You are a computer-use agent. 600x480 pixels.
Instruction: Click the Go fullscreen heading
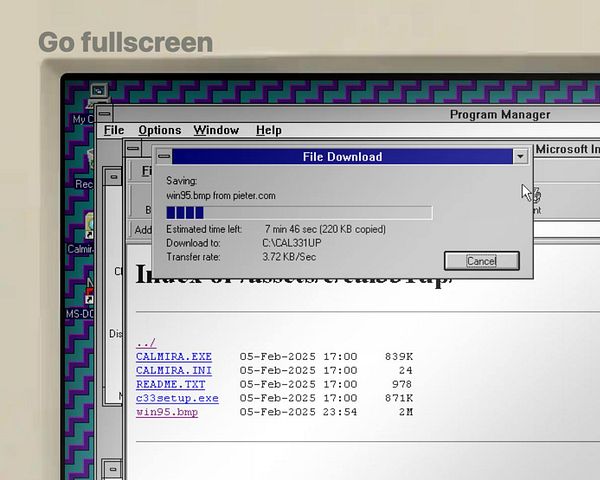[126, 42]
